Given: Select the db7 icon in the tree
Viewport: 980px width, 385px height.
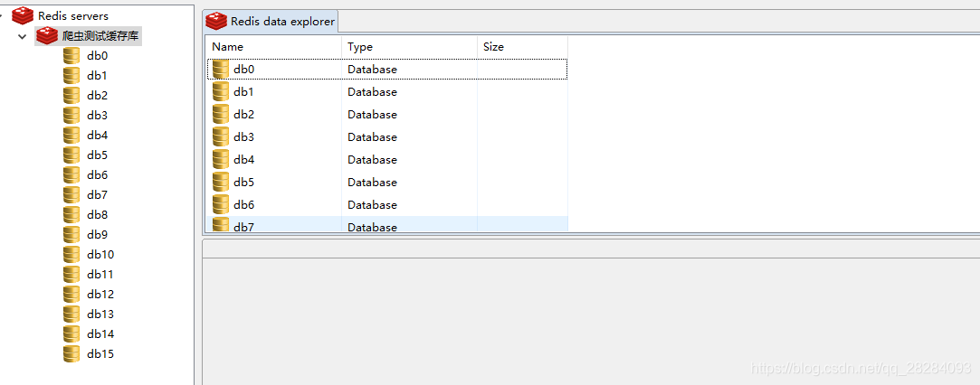Looking at the screenshot, I should pos(71,195).
